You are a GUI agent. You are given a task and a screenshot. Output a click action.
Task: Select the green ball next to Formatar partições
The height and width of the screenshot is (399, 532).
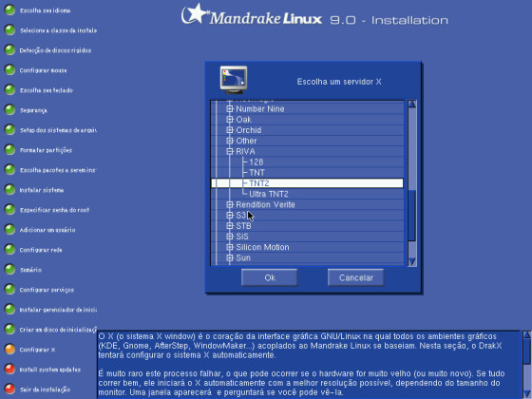[9, 150]
